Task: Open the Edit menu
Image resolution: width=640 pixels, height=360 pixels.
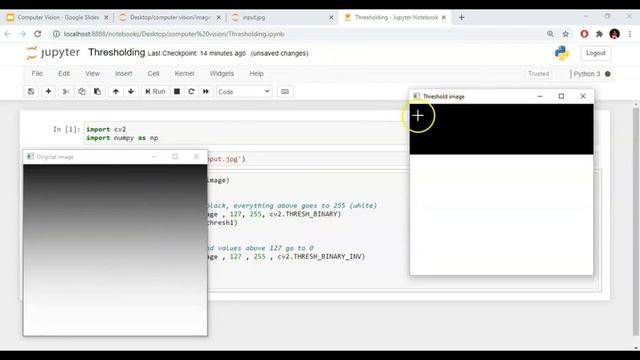Action: click(64, 73)
